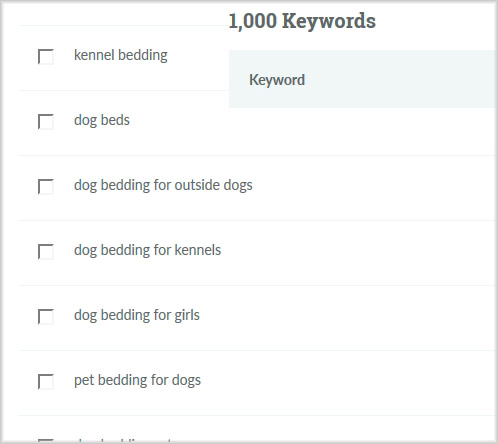Click empty space in dog bedding for kennels row
Screen dimensions: 498x444
357,253
